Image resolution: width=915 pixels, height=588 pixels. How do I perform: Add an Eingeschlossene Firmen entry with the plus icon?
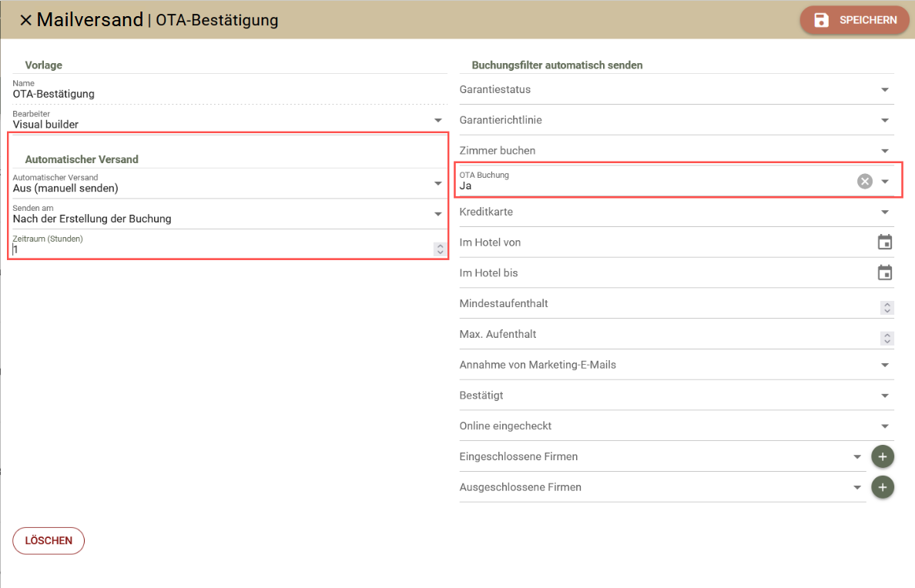[x=883, y=456]
